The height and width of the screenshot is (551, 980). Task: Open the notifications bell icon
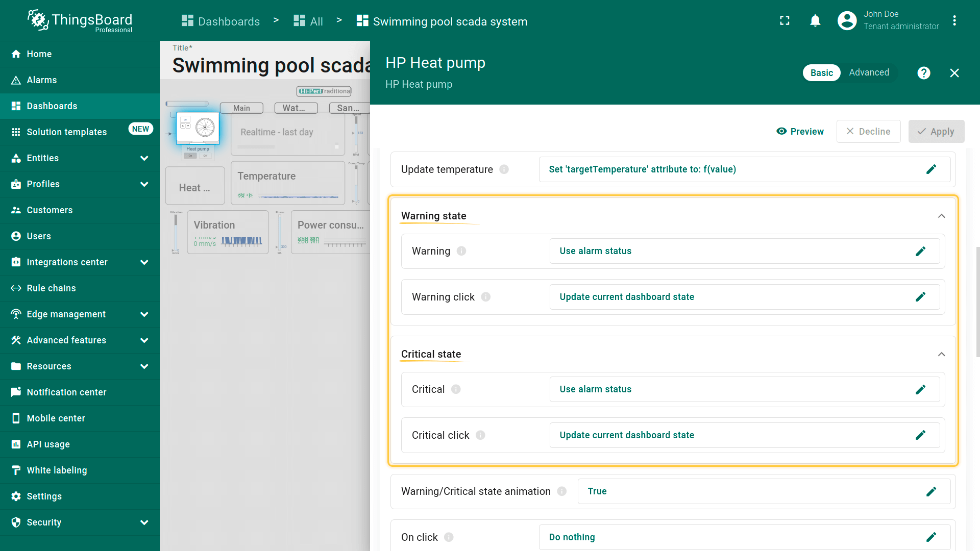coord(815,21)
